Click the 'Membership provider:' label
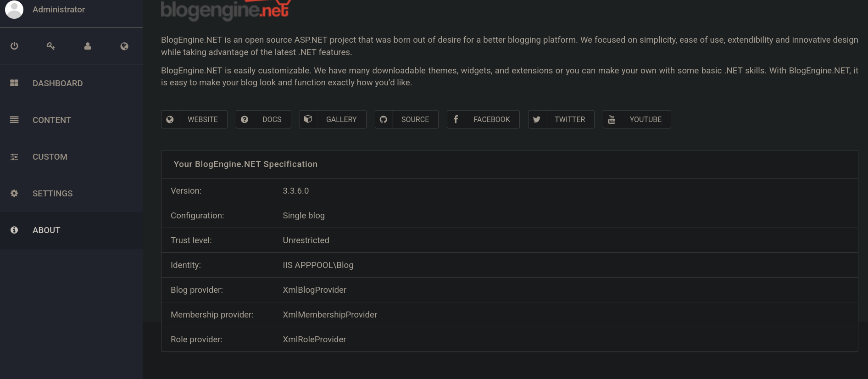This screenshot has height=379, width=868. click(212, 315)
